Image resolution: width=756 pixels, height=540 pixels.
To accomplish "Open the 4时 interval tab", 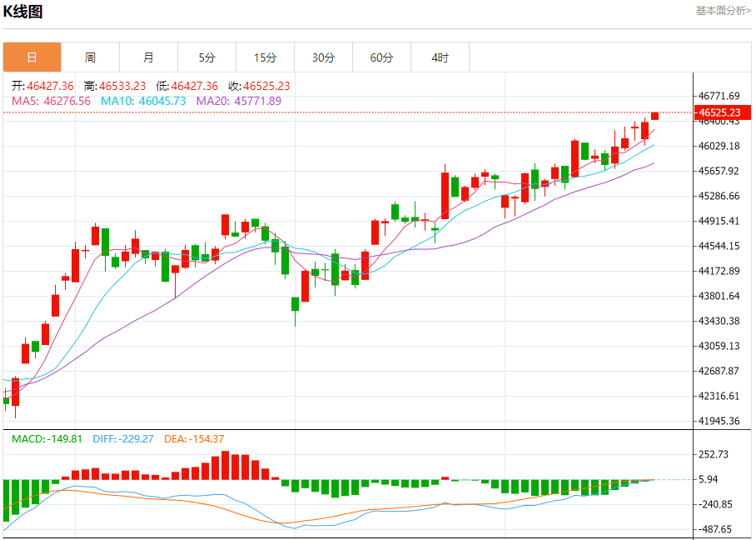I will [x=440, y=57].
